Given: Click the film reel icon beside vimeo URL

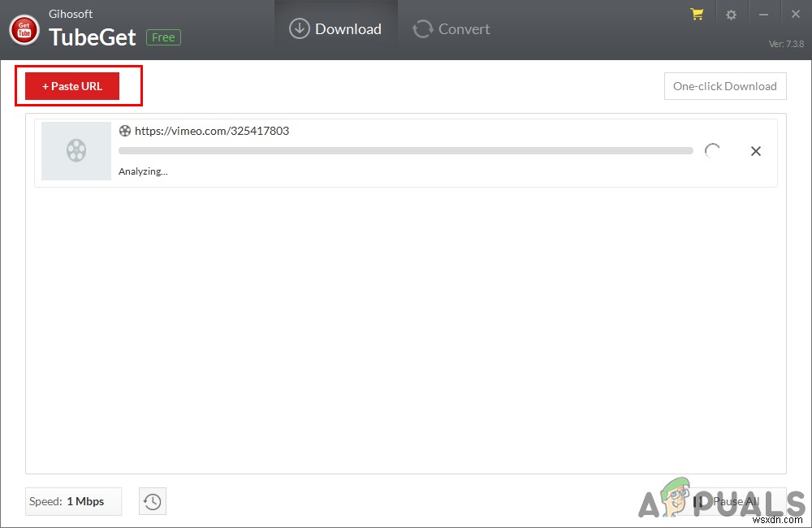Looking at the screenshot, I should pos(125,131).
